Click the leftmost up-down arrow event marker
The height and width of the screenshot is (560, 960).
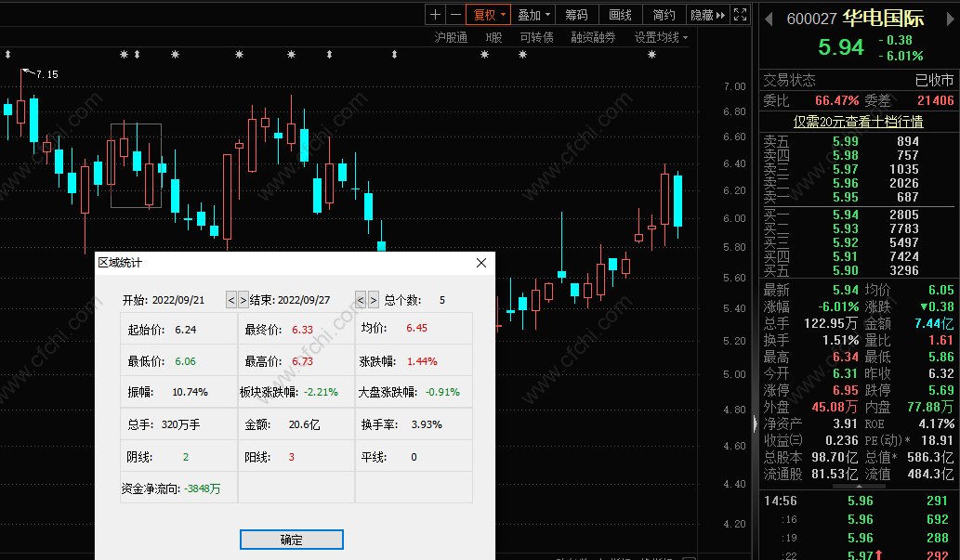(7, 55)
